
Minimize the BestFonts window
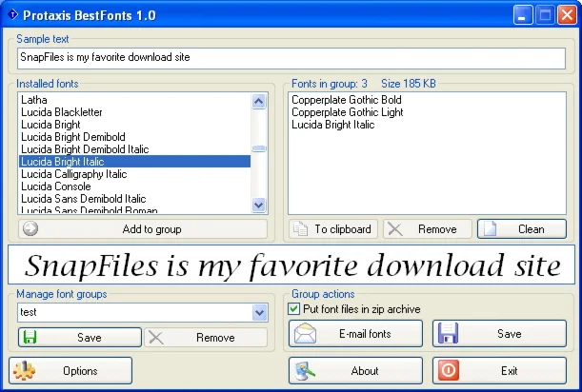coord(523,15)
